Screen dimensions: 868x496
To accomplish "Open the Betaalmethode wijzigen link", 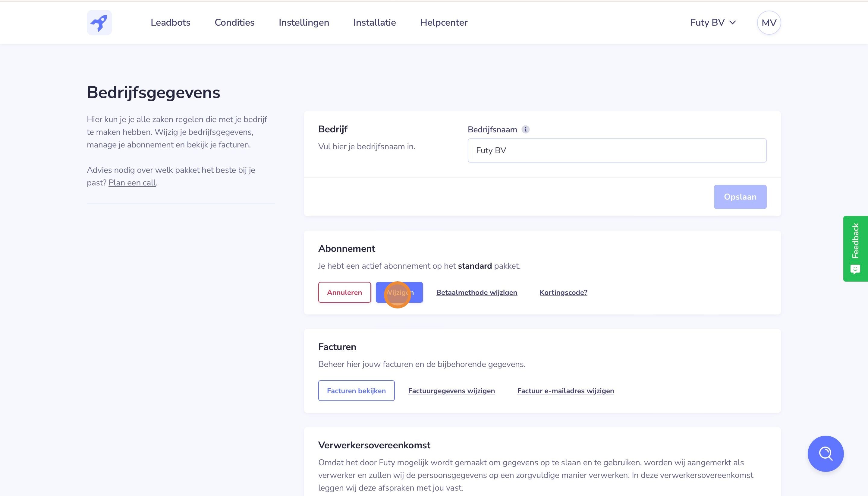I will pos(476,292).
